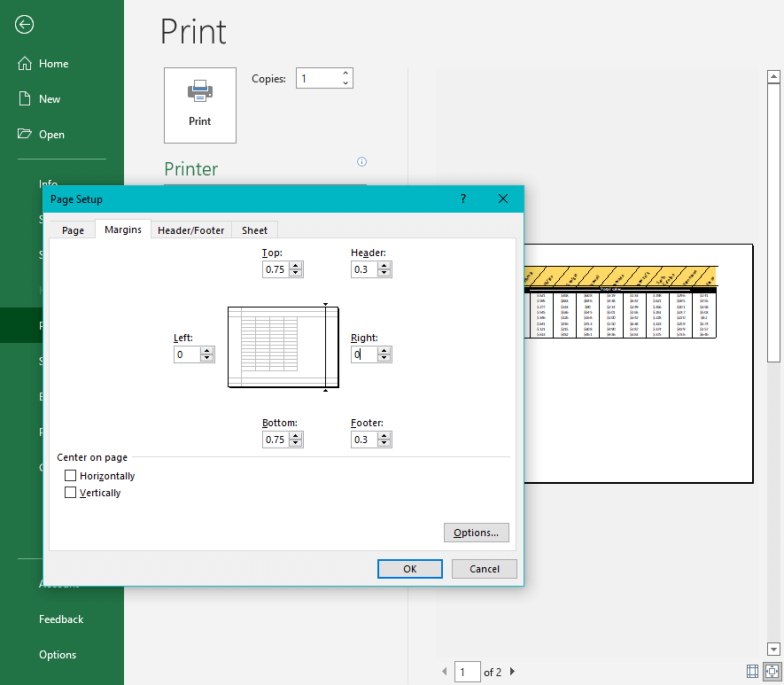Click the Show Margins icon at bottom right

click(752, 671)
